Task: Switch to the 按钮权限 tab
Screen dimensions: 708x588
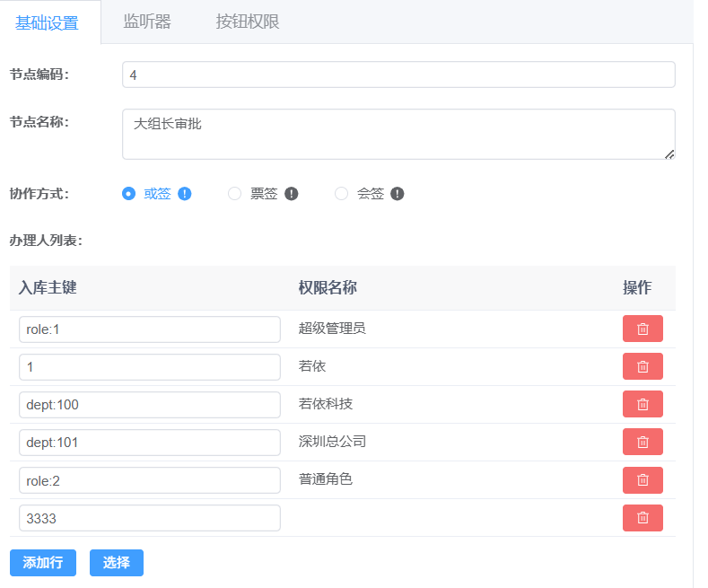Action: (248, 22)
